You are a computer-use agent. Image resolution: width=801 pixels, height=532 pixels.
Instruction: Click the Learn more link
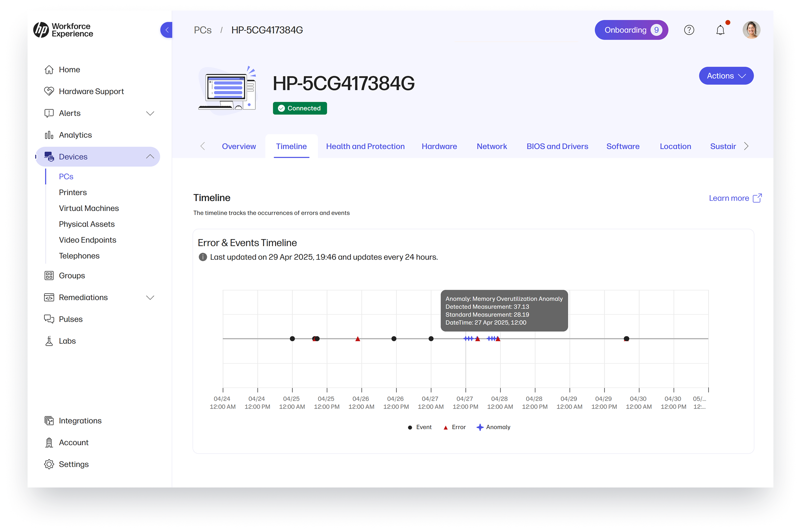[729, 198]
